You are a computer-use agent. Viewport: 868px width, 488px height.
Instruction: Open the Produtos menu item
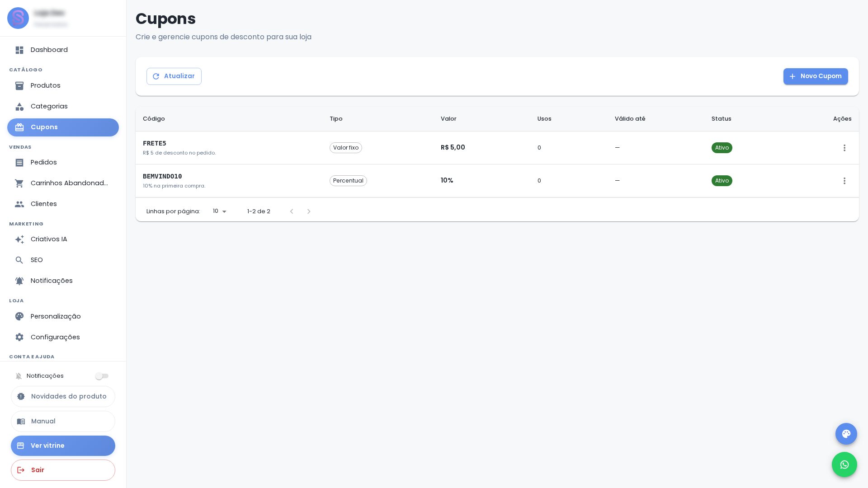coord(63,86)
